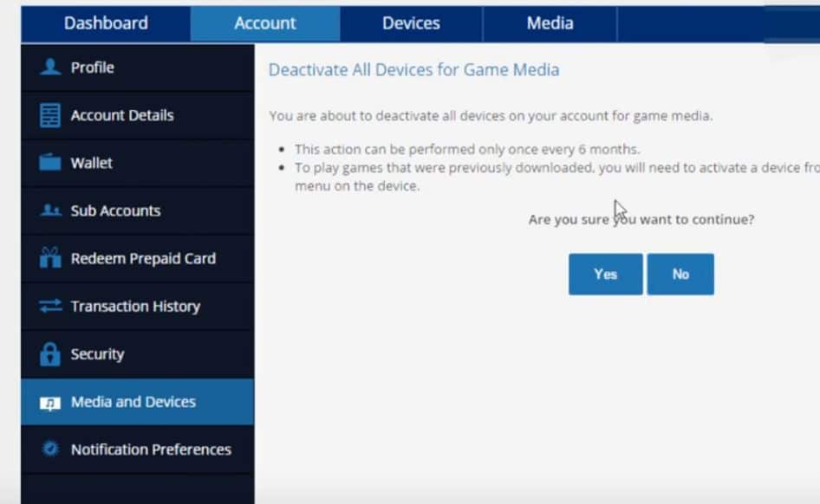The height and width of the screenshot is (504, 820).
Task: Click the Redeem Prepaid Card gift icon
Action: [50, 259]
